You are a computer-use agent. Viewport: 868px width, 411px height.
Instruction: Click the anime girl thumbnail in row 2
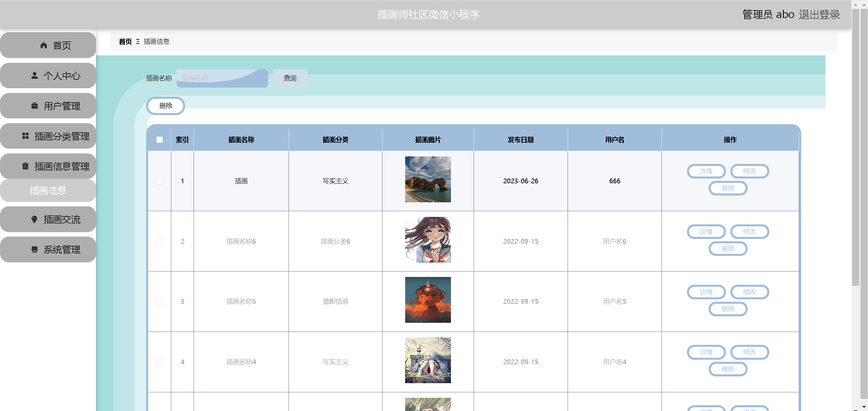click(428, 240)
